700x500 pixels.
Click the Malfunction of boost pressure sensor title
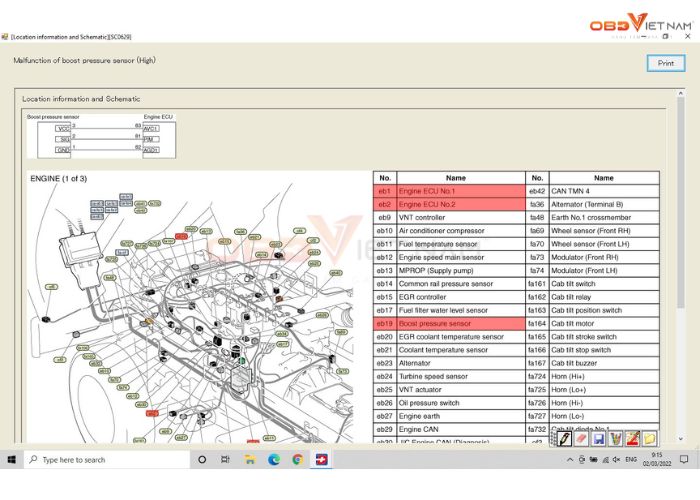pos(84,60)
